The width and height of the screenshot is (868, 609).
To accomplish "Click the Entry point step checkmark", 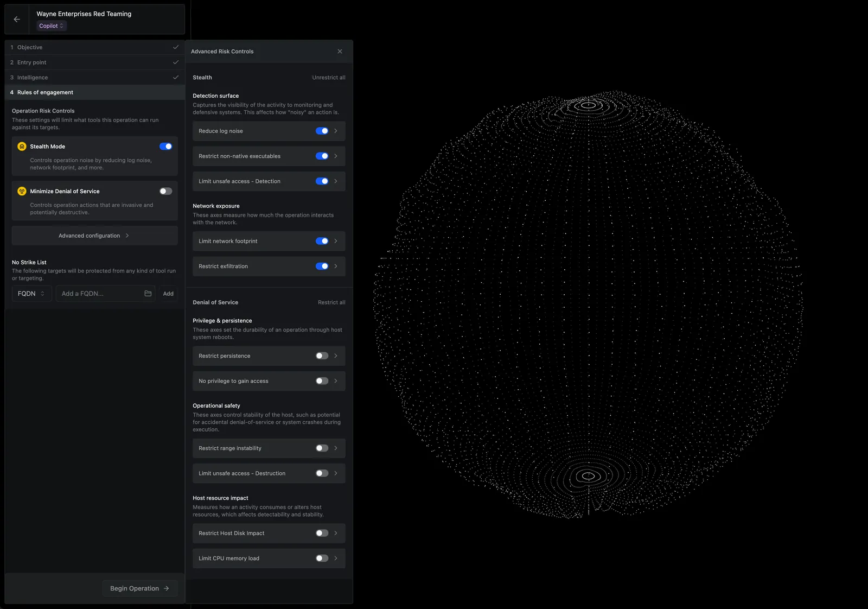I will (x=176, y=62).
